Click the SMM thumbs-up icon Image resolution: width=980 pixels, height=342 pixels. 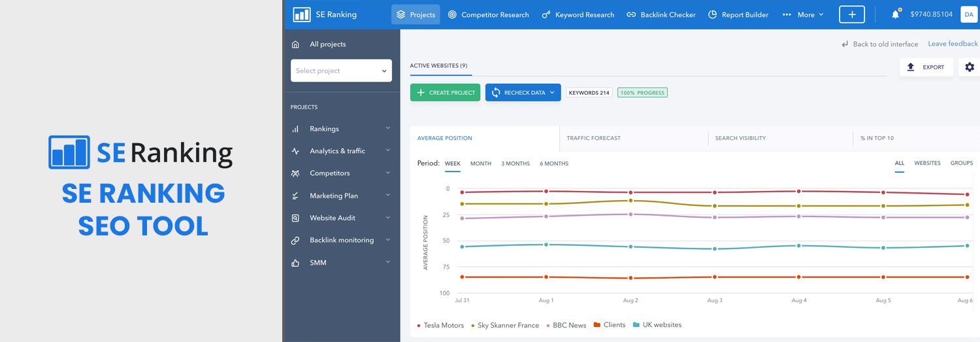pos(295,263)
